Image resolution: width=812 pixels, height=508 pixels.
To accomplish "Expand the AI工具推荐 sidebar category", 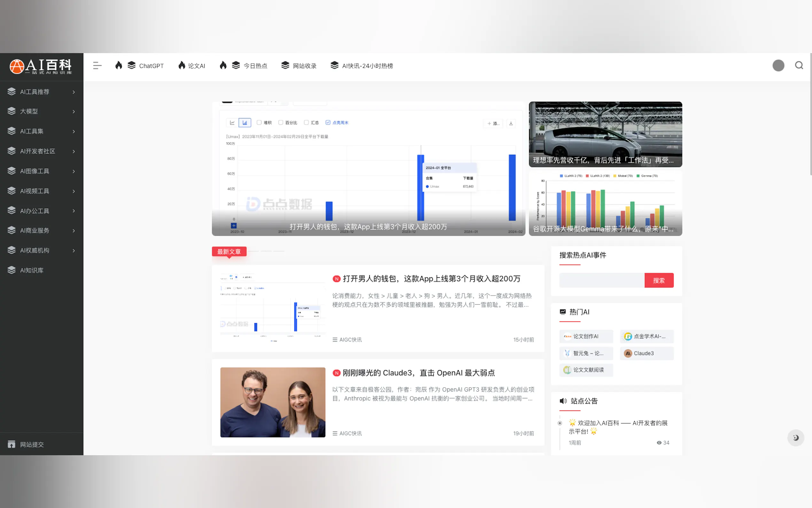I will pyautogui.click(x=35, y=92).
